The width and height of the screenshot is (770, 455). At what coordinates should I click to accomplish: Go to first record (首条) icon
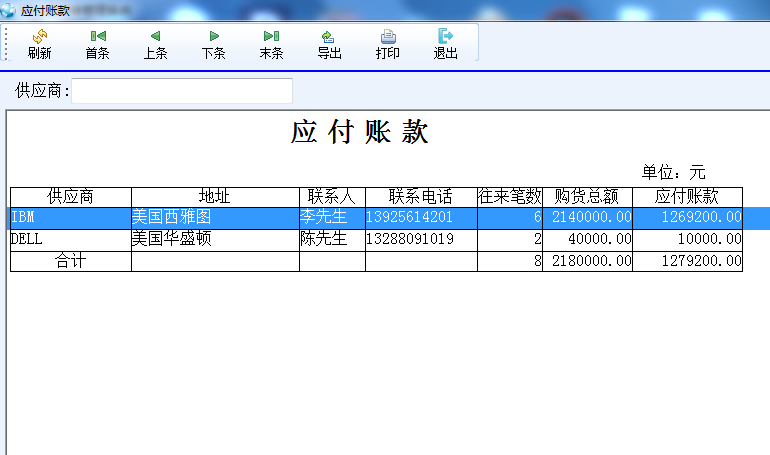click(x=98, y=37)
